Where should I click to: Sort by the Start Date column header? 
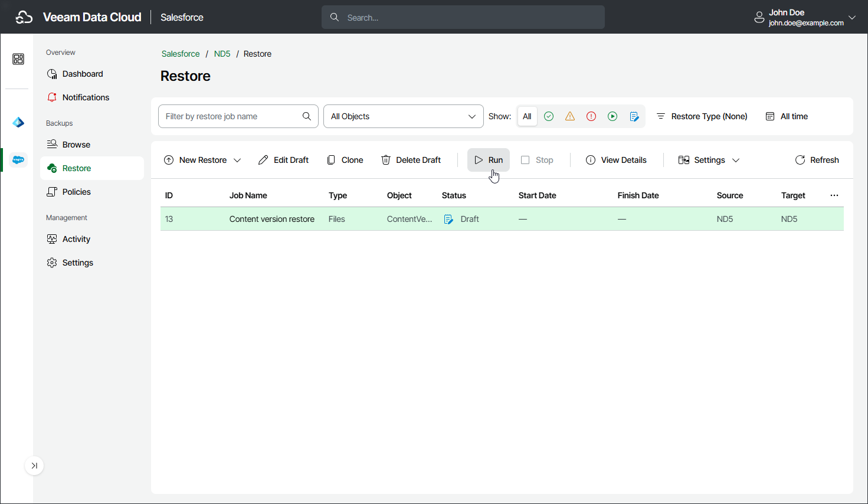[x=538, y=195]
